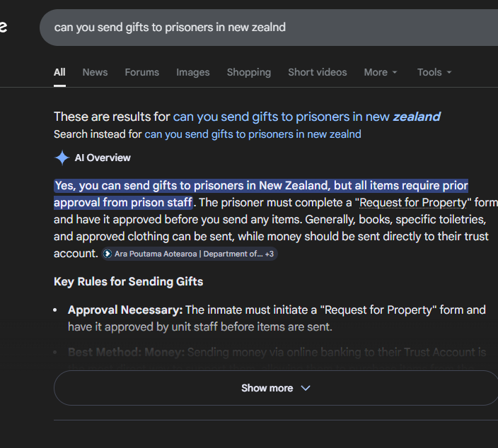Search instead for the 'new zealnd' spelling
The height and width of the screenshot is (448, 498).
pyautogui.click(x=253, y=134)
